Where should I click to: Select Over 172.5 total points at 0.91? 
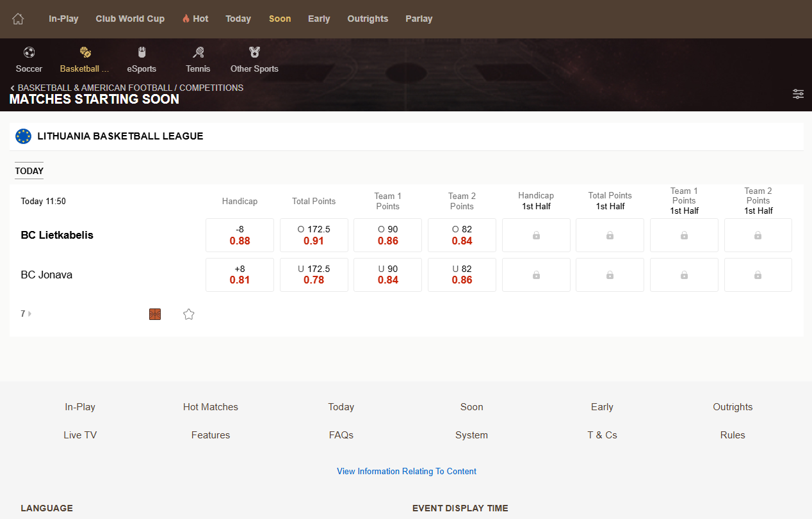pos(314,236)
